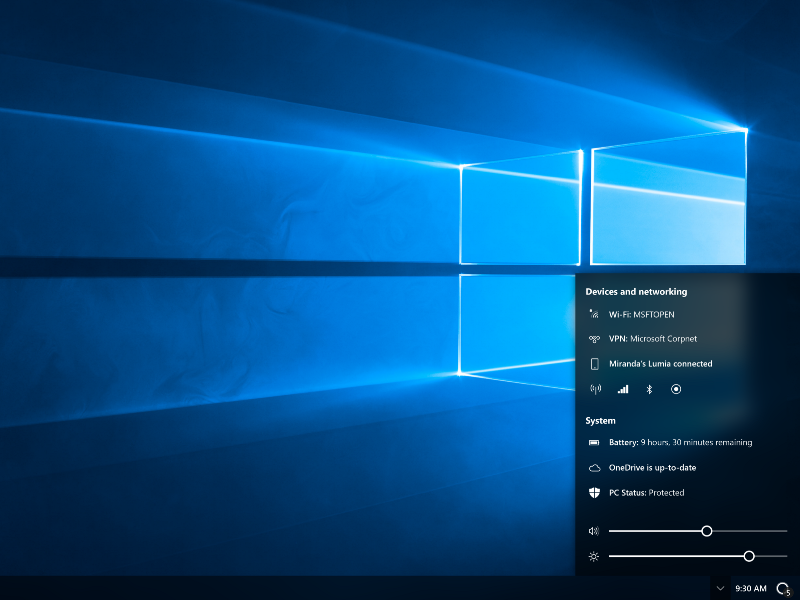Select Miranda's Lumia connected entry
The image size is (800, 600).
661,364
